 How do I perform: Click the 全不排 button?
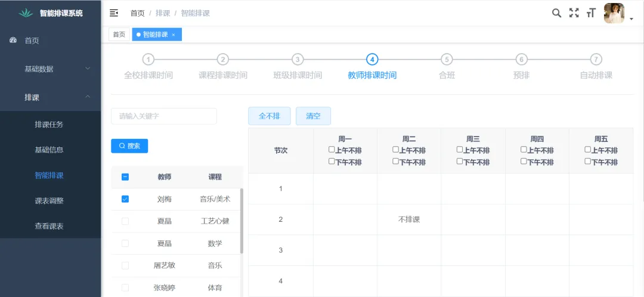pos(269,116)
